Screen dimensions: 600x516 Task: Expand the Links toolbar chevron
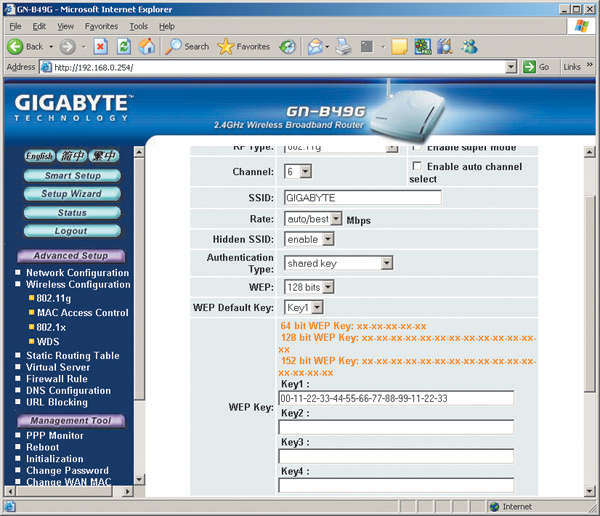(590, 65)
